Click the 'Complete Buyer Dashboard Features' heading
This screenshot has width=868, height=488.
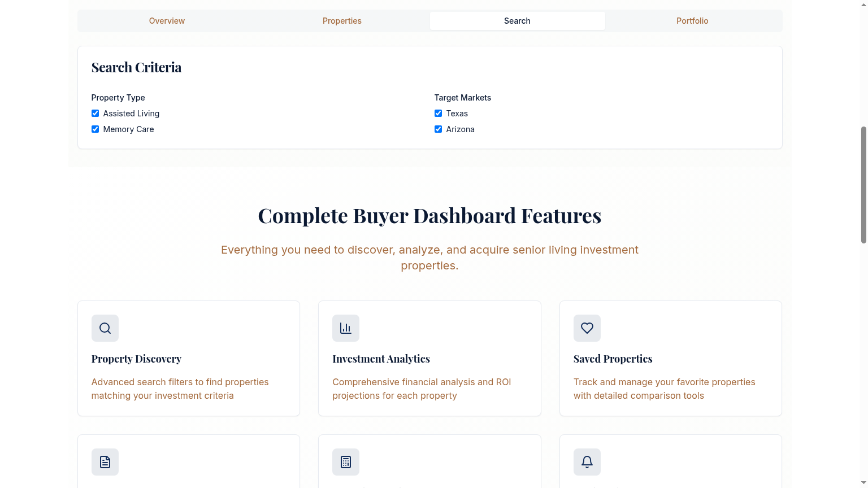429,216
